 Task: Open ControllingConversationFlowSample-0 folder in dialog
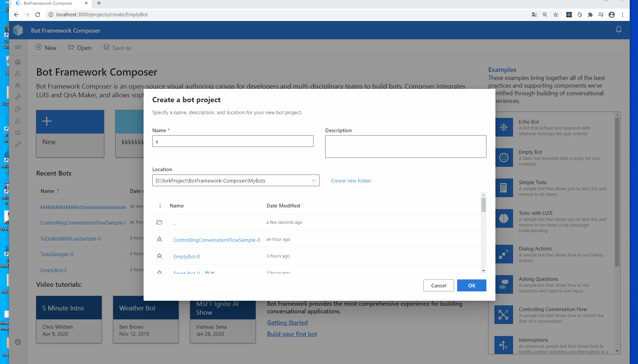click(217, 240)
